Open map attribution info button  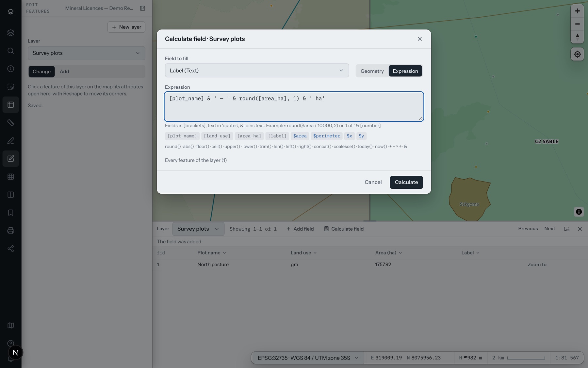point(579,212)
